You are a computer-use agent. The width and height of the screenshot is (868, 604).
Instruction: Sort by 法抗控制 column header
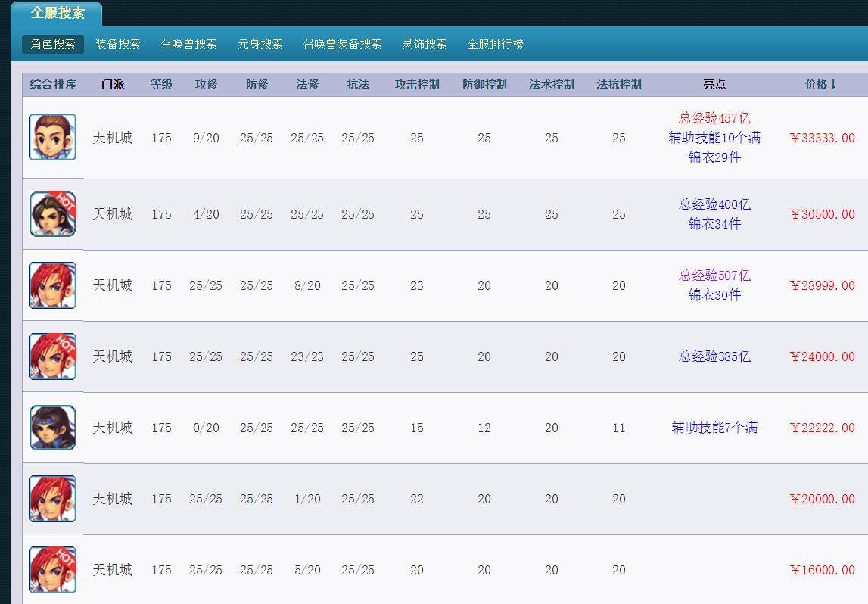pos(620,84)
